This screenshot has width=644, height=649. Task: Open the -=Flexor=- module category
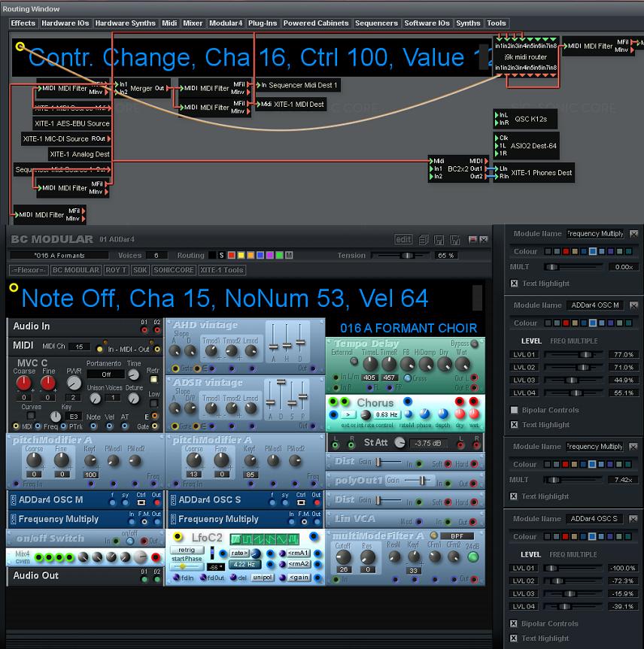pos(29,270)
